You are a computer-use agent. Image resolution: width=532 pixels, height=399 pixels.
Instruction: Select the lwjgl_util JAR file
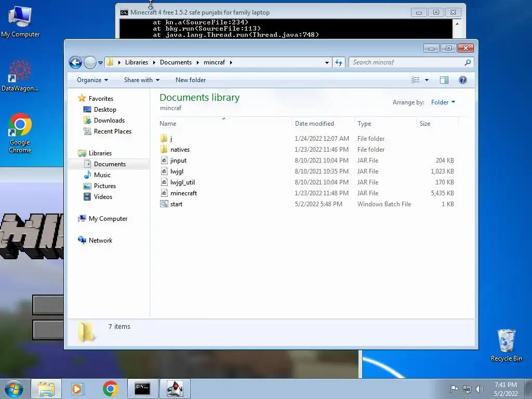coord(182,182)
